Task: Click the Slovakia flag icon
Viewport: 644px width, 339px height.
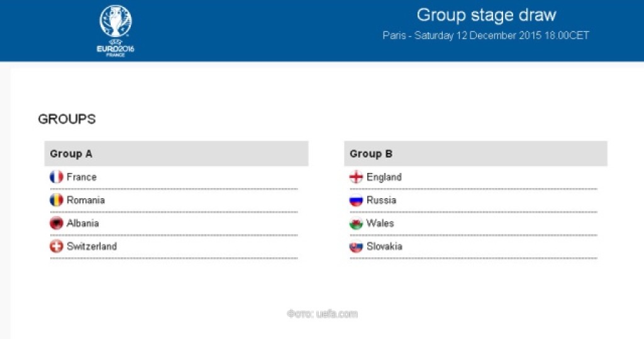Action: point(356,247)
